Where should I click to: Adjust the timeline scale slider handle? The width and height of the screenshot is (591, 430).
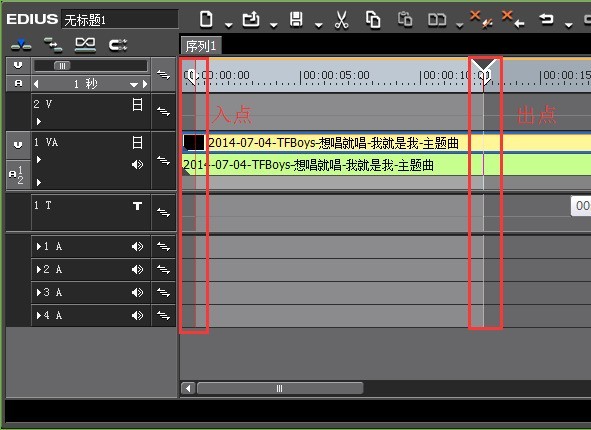point(62,66)
